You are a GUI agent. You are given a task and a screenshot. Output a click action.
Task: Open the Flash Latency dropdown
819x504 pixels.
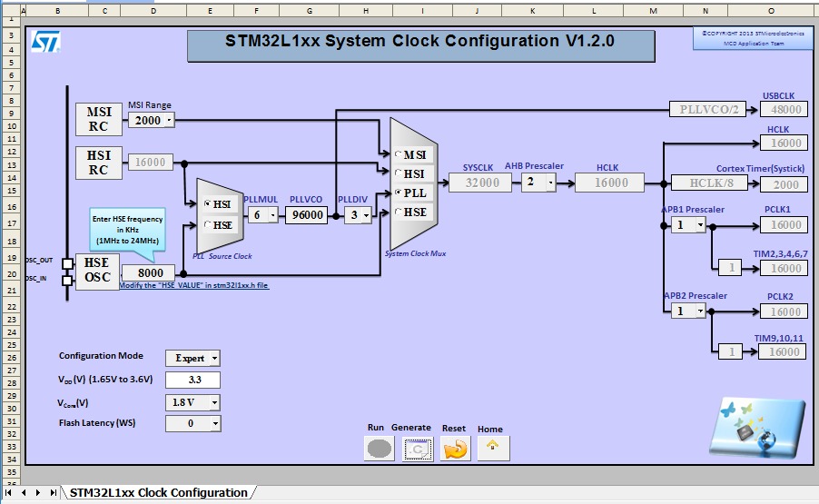[215, 424]
